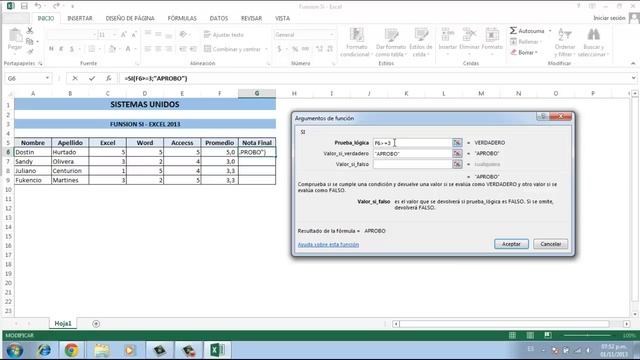The image size is (640, 360).
Task: Click the Valor_si_verdadero input field
Action: pos(412,153)
